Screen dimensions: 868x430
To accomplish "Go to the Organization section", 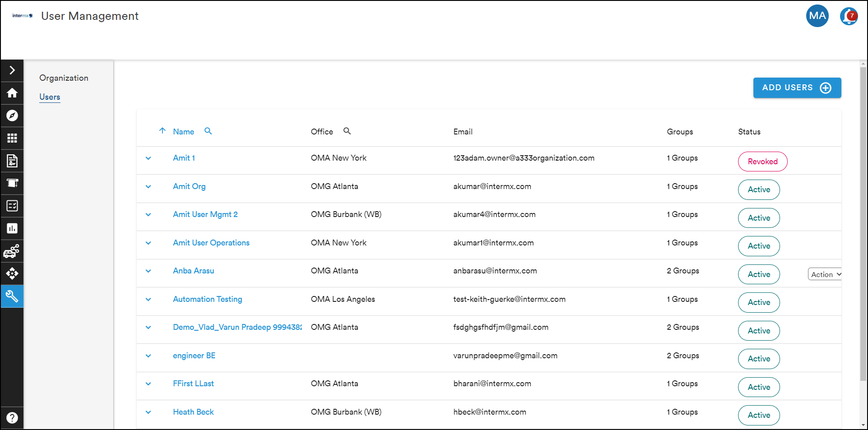I will point(64,78).
